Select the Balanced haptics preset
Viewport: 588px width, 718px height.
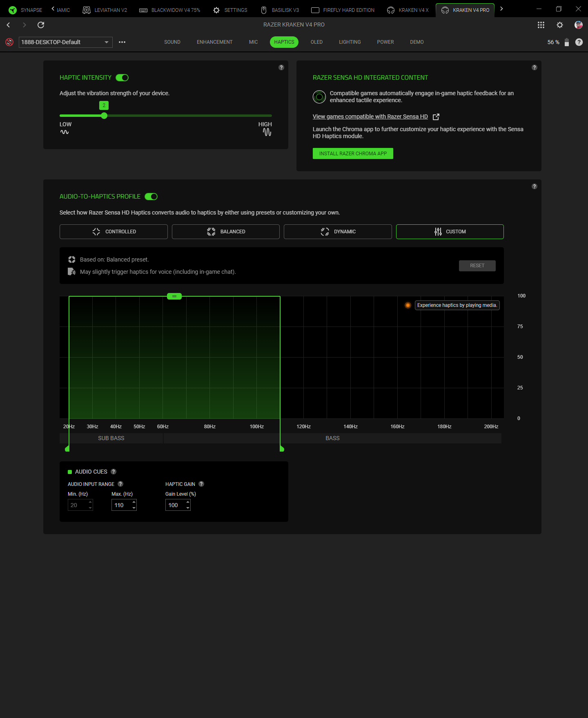(x=226, y=232)
